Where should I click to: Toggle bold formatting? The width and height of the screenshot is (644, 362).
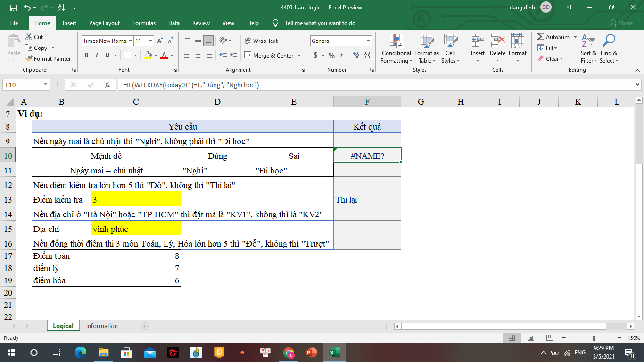coord(86,55)
